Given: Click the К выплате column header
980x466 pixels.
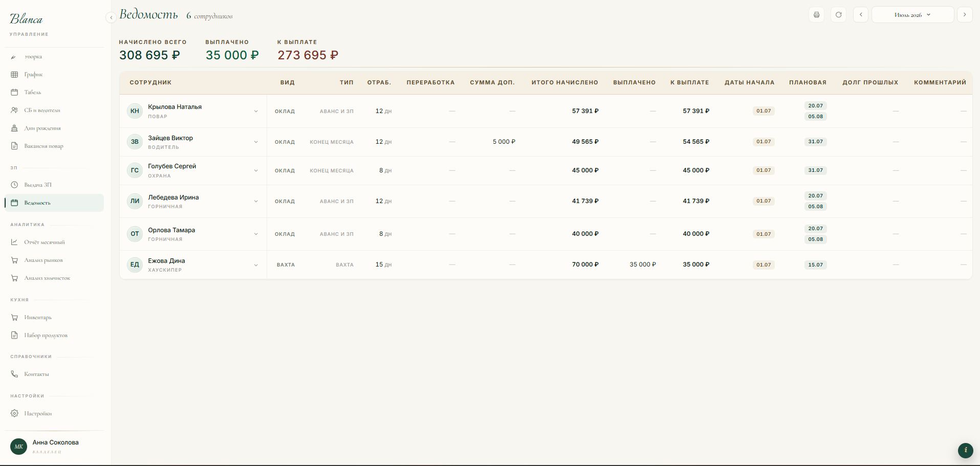Looking at the screenshot, I should coord(690,82).
